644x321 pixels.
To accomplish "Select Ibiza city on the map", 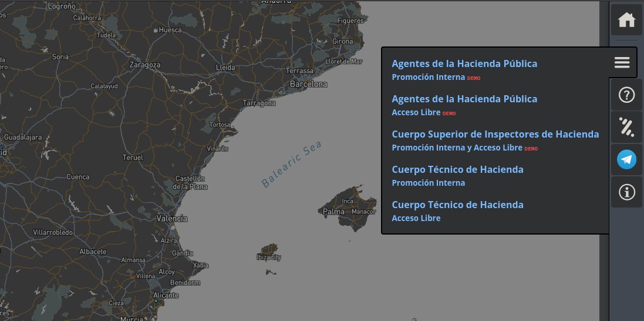I will [269, 257].
